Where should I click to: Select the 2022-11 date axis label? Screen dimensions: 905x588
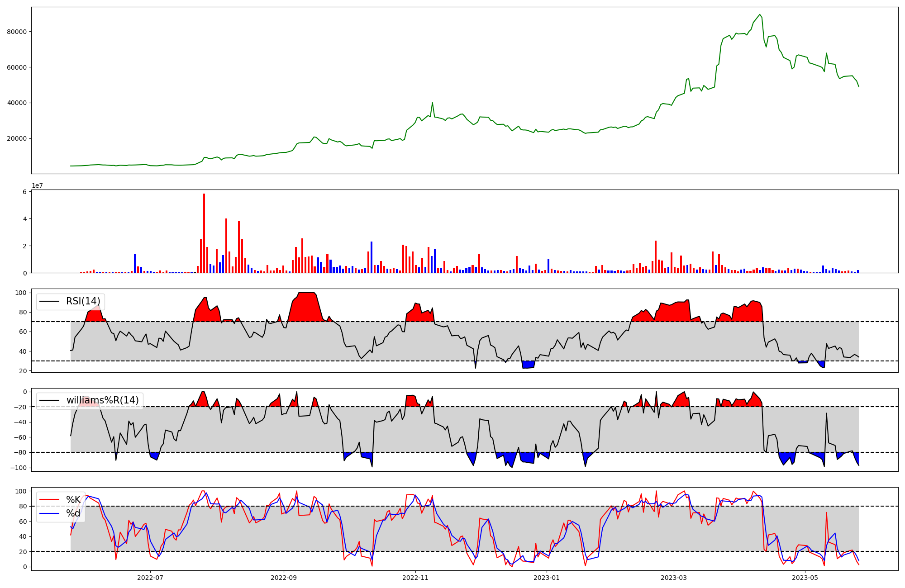415,578
